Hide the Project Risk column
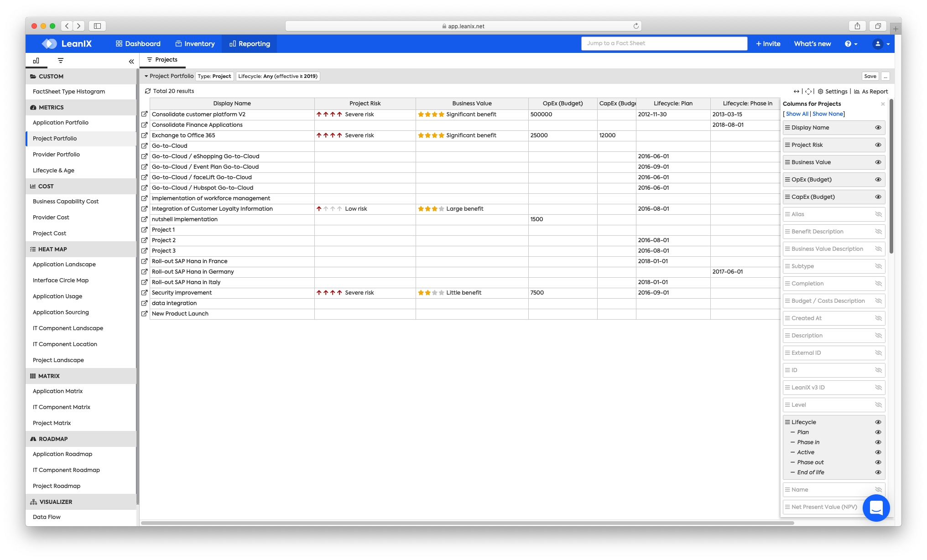927x560 pixels. (x=878, y=145)
